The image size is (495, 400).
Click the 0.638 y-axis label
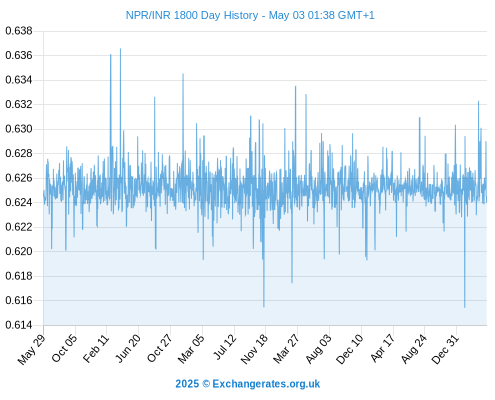pos(19,31)
